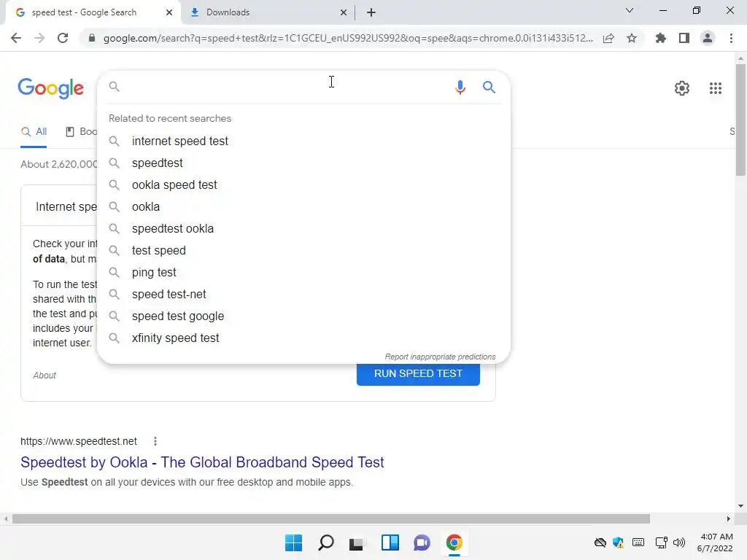This screenshot has height=560, width=747.
Task: Click the OneDrive cloud tray icon
Action: pos(600,542)
